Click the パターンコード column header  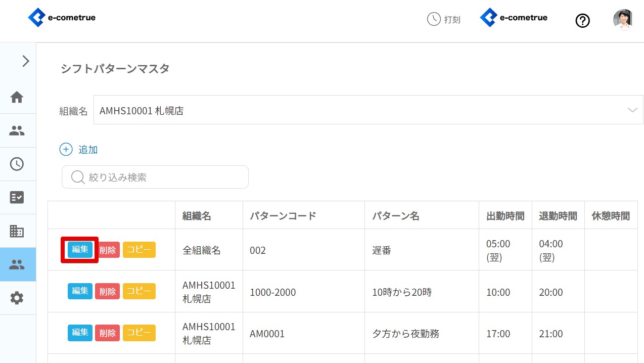coord(283,216)
